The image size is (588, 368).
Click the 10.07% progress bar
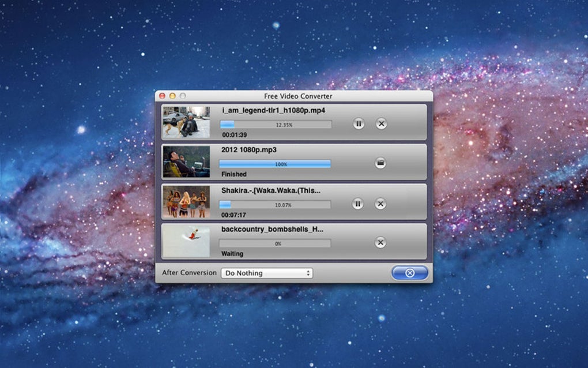(x=275, y=204)
